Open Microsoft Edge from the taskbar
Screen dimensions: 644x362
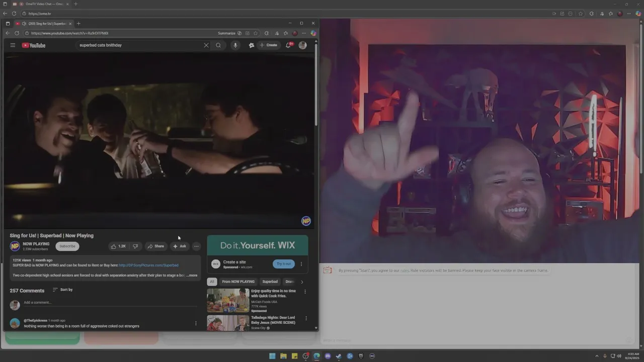(316, 356)
